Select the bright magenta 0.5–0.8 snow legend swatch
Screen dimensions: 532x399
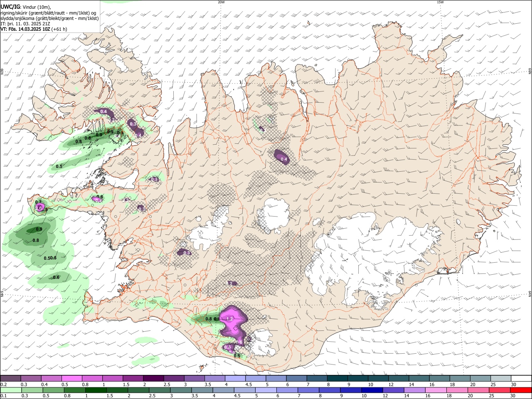point(72,378)
